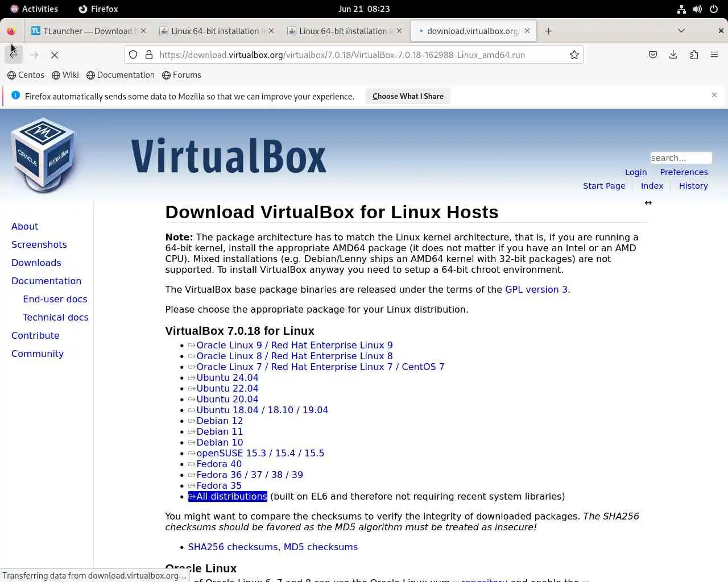Screen dimensions: 728x582
Task: Open the extensions puzzle icon
Action: tap(694, 55)
